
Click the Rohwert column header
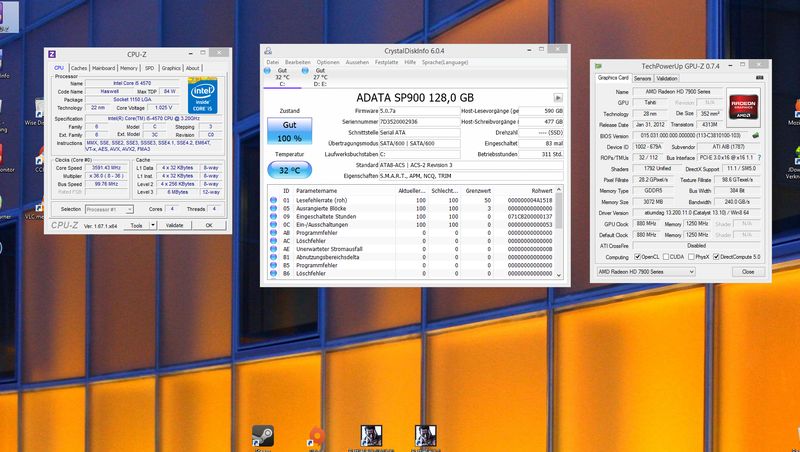pyautogui.click(x=541, y=191)
